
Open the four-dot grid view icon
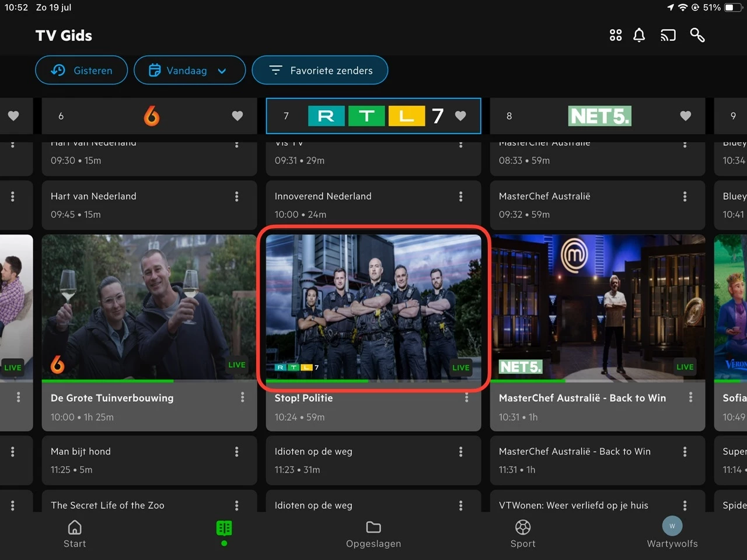coord(616,36)
